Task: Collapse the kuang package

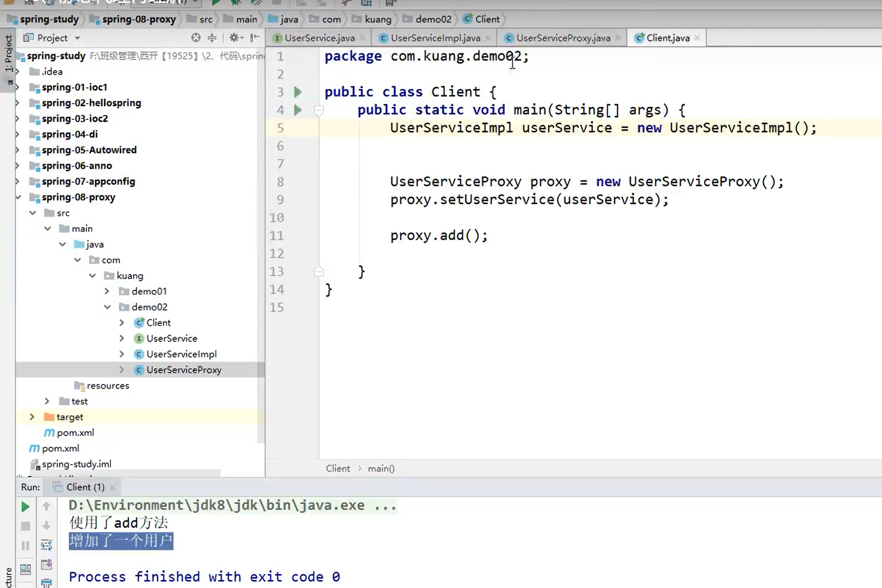Action: tap(92, 276)
